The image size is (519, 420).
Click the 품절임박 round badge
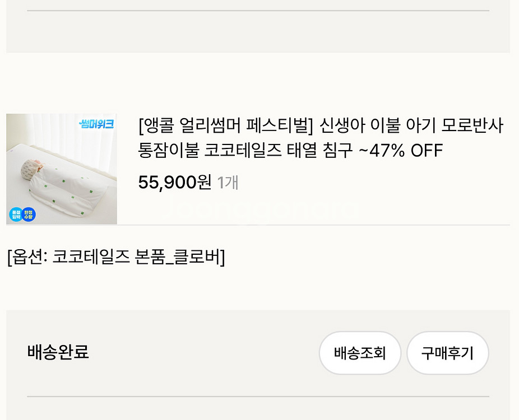pos(16,214)
